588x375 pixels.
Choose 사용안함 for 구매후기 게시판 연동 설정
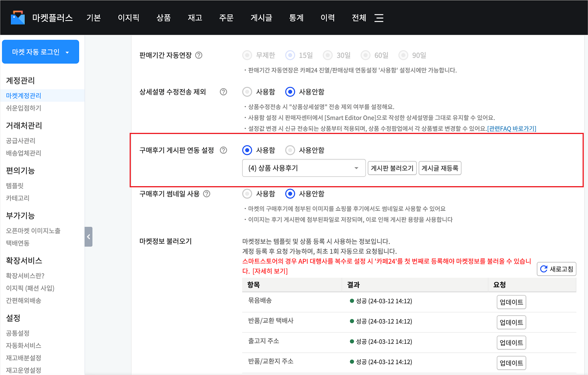click(290, 150)
